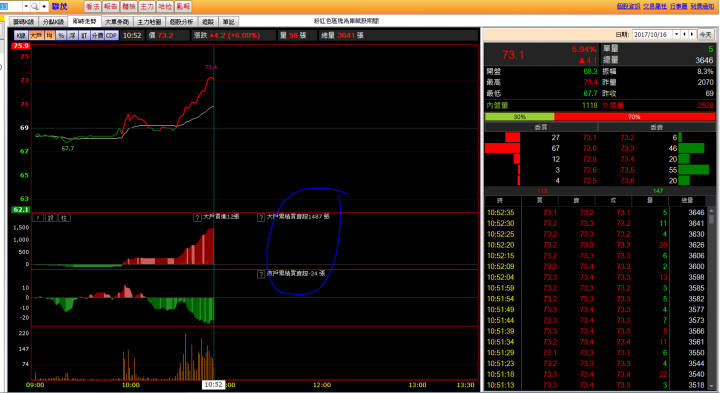Click the tick row at 10:52:20

tap(596, 245)
